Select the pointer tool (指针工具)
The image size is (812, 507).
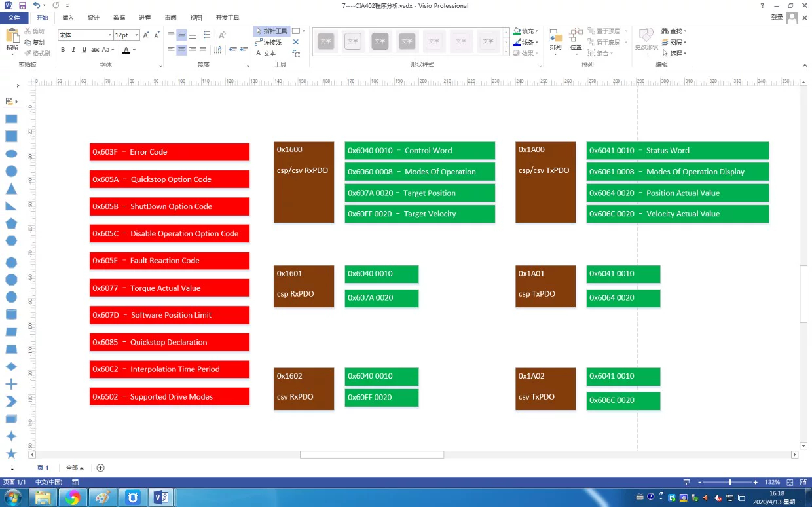271,31
